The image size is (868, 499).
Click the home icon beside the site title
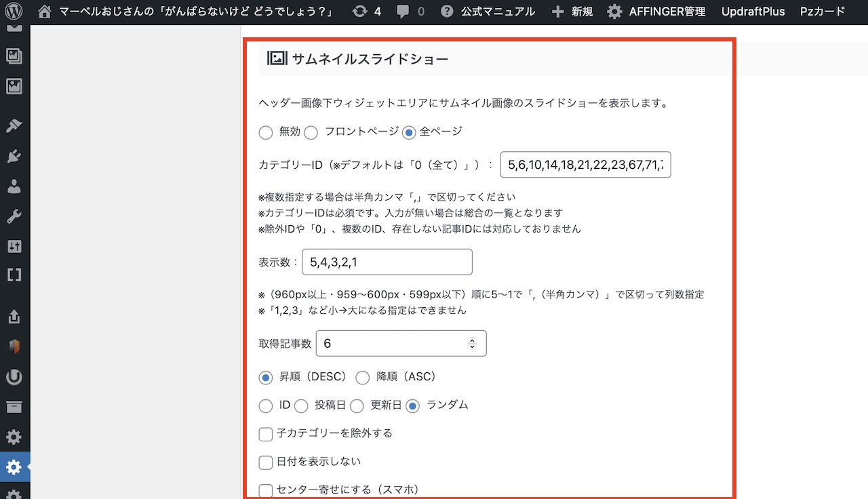(x=44, y=12)
